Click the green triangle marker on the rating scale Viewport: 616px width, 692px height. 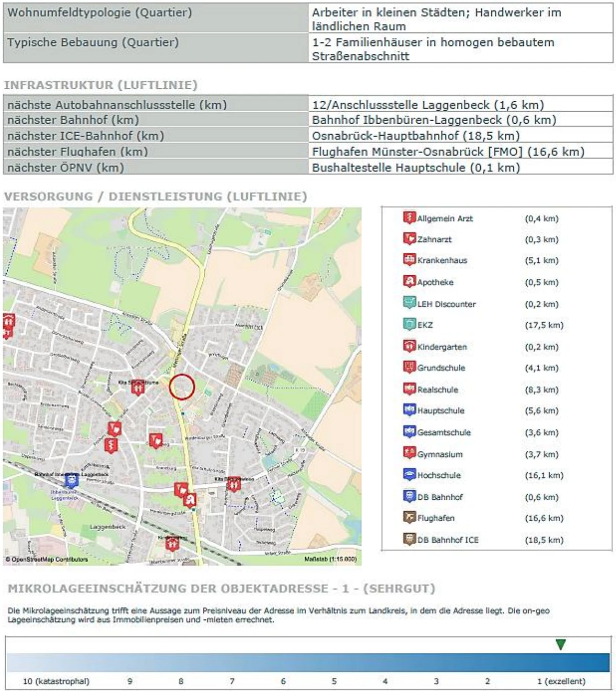561,645
